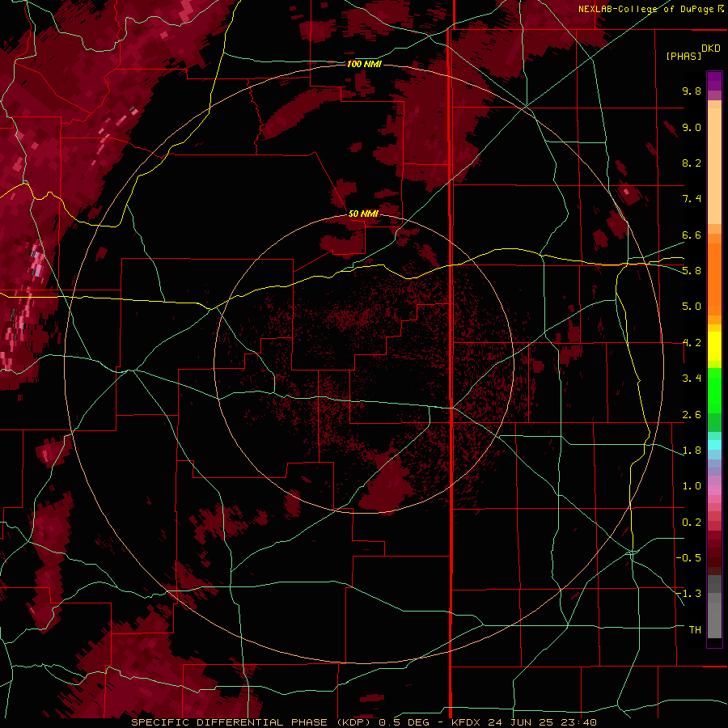The image size is (728, 728).
Task: Click the 3.4 value on the color scale
Action: coord(692,379)
